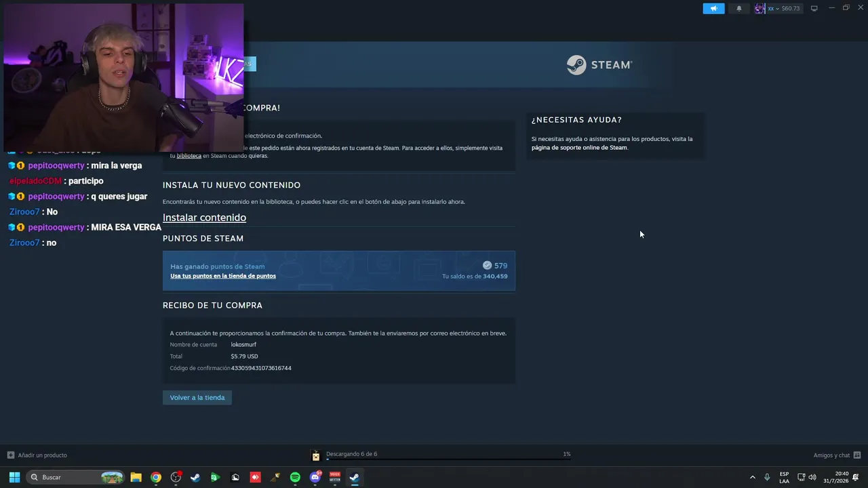
Task: Click chat message from elpeladoGDM
Action: [56, 181]
